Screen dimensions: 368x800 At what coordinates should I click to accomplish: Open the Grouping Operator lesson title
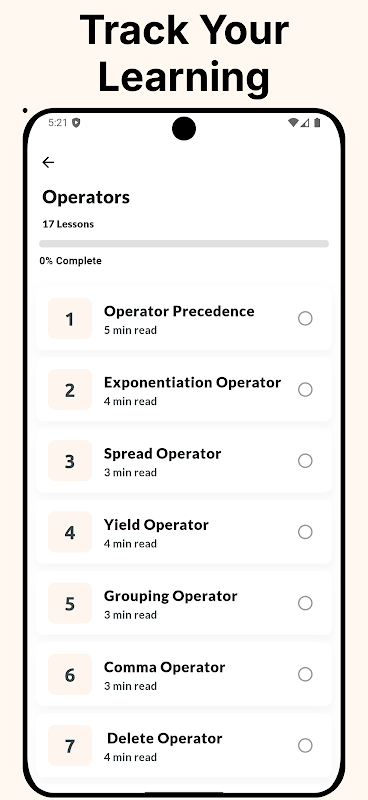pyautogui.click(x=170, y=596)
